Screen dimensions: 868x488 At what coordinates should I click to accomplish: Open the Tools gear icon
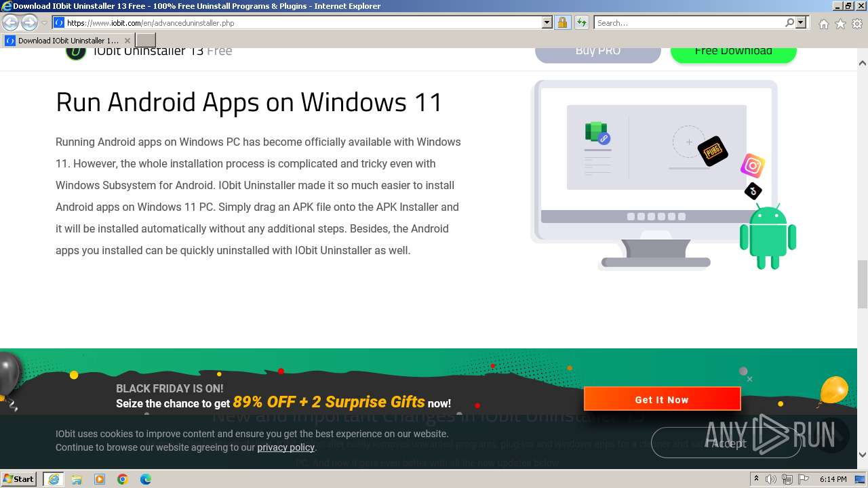[x=857, y=24]
